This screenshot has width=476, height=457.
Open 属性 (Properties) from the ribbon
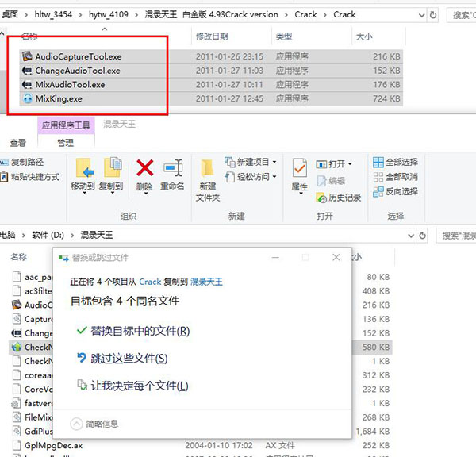click(299, 170)
